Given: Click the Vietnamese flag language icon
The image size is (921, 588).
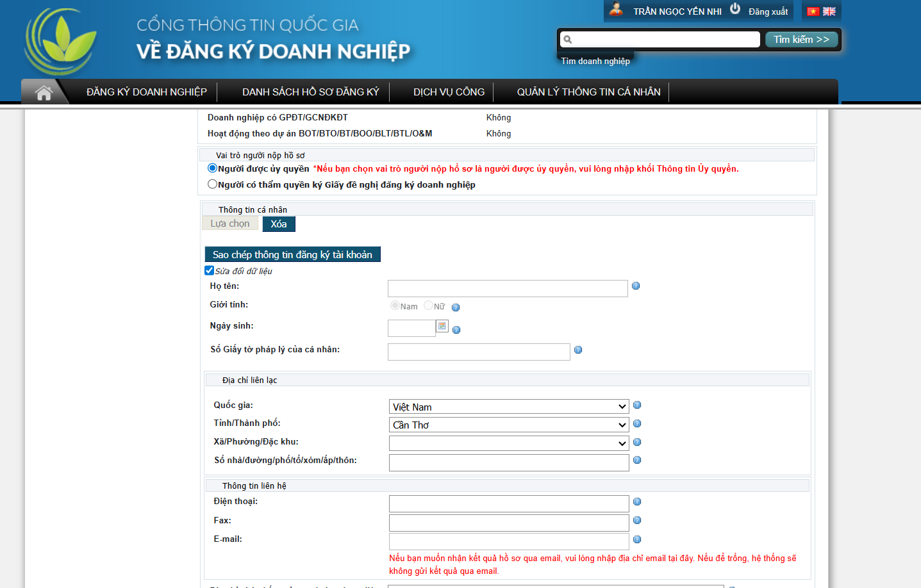Looking at the screenshot, I should 813,12.
